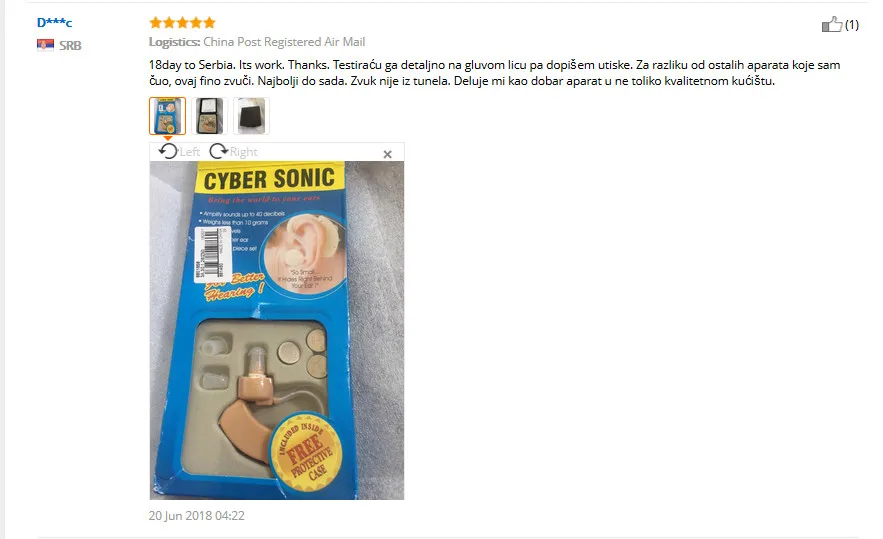This screenshot has height=539, width=883.
Task: Click the review date 20 Jun 2018
Action: pos(197,515)
